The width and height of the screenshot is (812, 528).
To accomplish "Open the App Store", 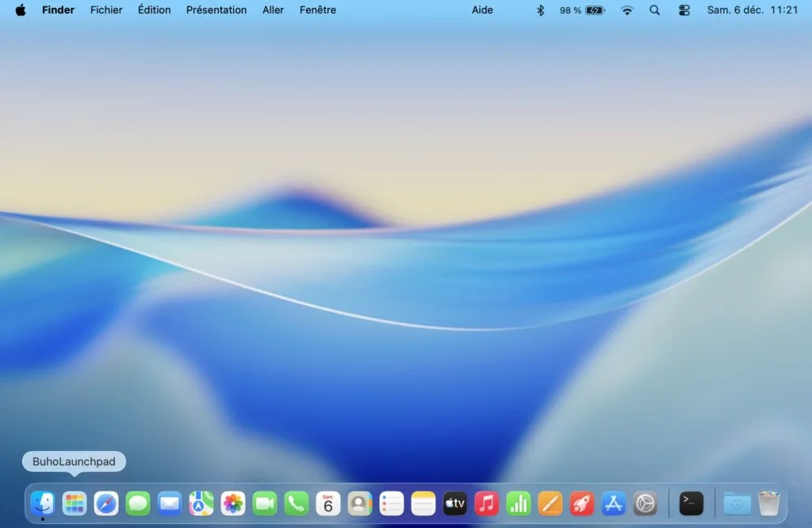I will coord(614,503).
